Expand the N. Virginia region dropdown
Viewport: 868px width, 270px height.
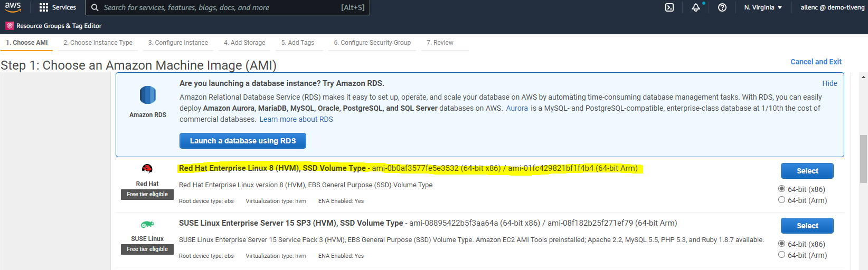[x=763, y=7]
